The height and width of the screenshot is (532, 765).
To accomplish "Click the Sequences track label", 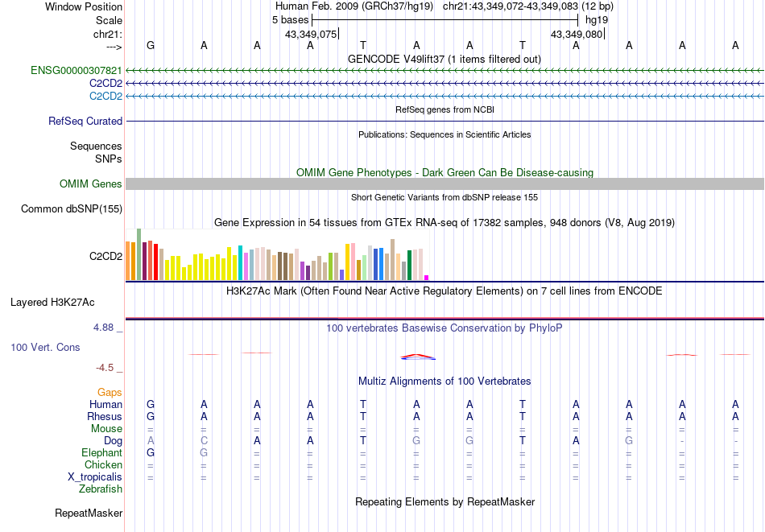I will point(96,146).
